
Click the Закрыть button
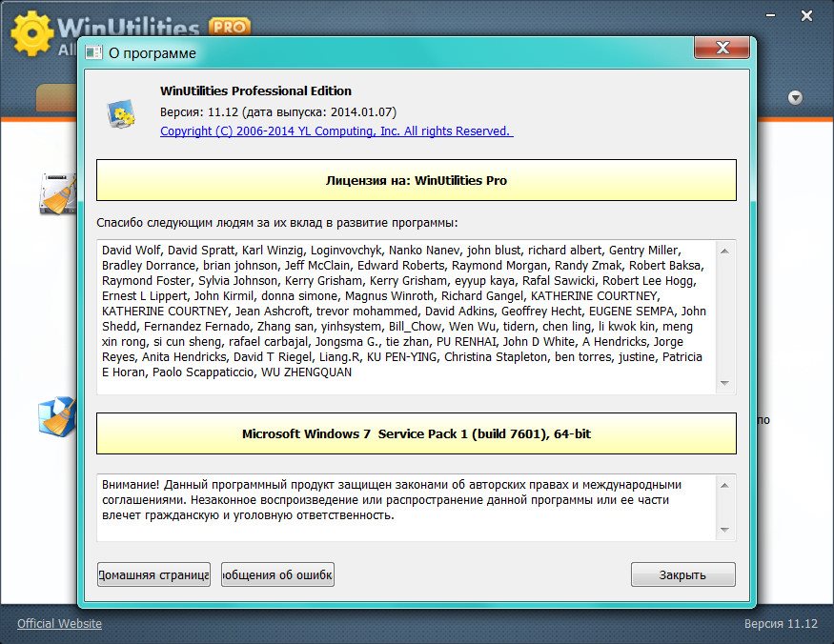tap(682, 574)
